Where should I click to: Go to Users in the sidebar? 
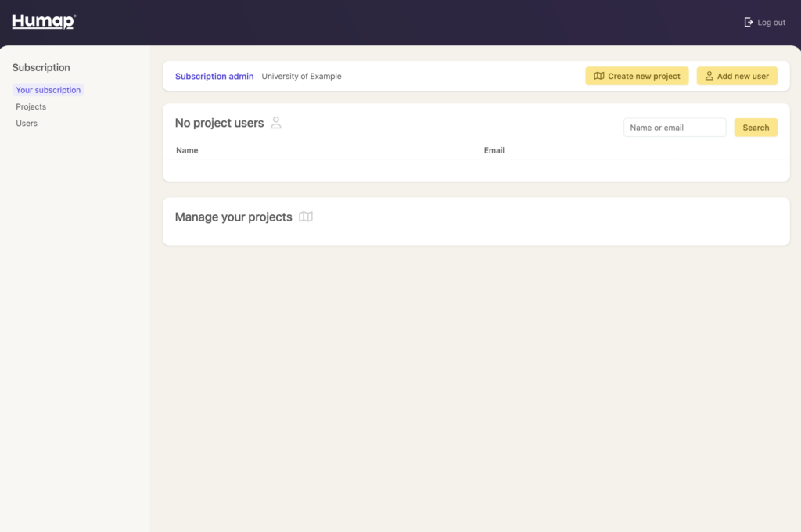coord(27,124)
